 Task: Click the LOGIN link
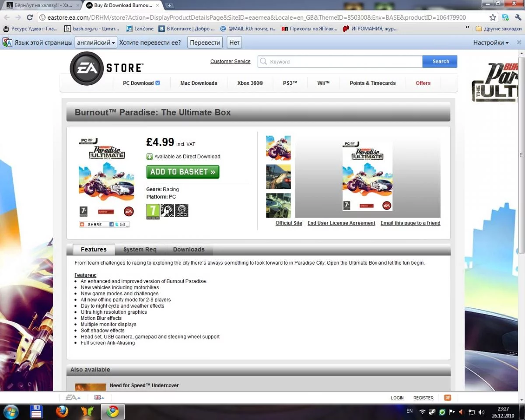[x=397, y=398]
